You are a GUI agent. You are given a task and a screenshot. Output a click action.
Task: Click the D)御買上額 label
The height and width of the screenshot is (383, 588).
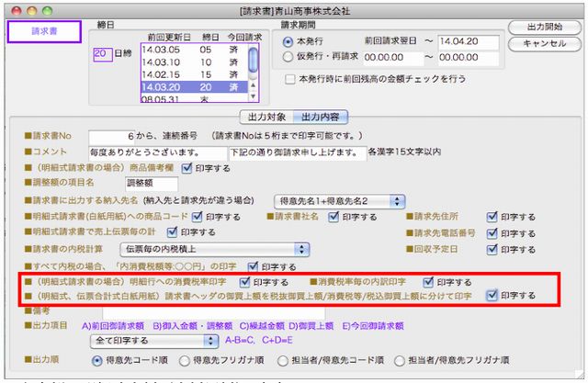pyautogui.click(x=311, y=326)
